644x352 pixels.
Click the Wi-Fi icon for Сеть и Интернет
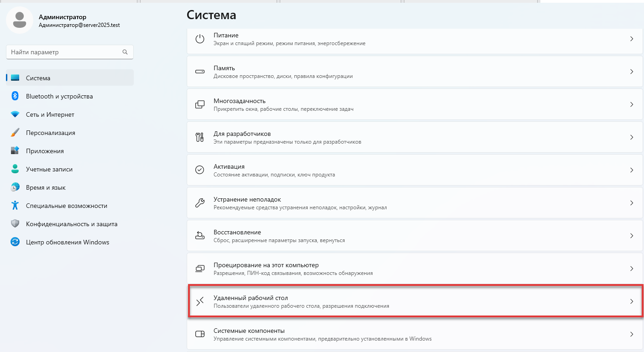pyautogui.click(x=15, y=114)
